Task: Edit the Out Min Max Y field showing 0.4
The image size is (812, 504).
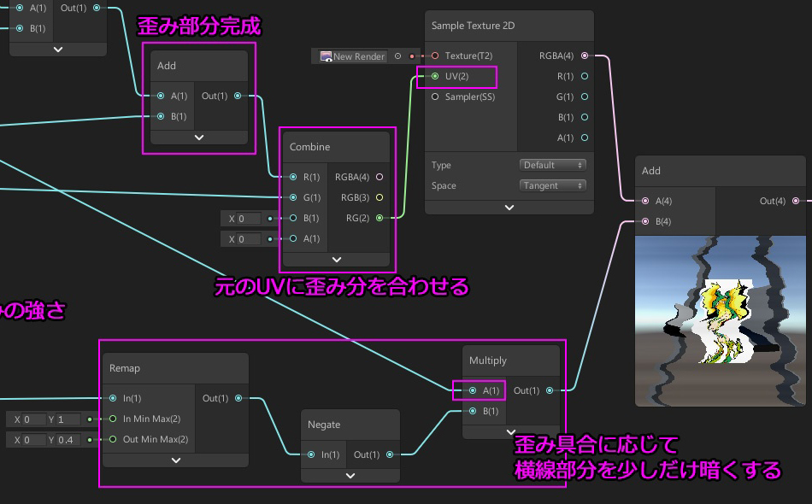Action: [x=68, y=440]
